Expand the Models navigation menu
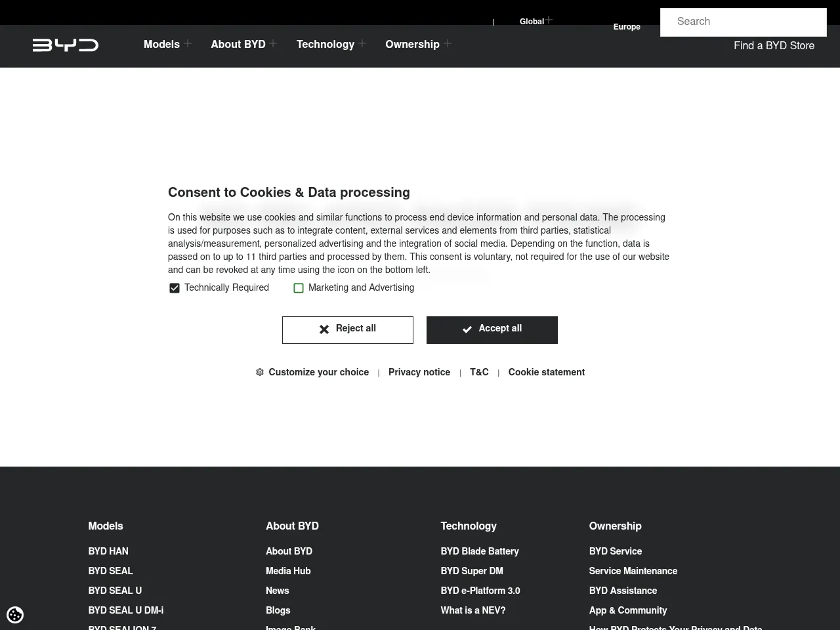This screenshot has width=840, height=630. (161, 44)
